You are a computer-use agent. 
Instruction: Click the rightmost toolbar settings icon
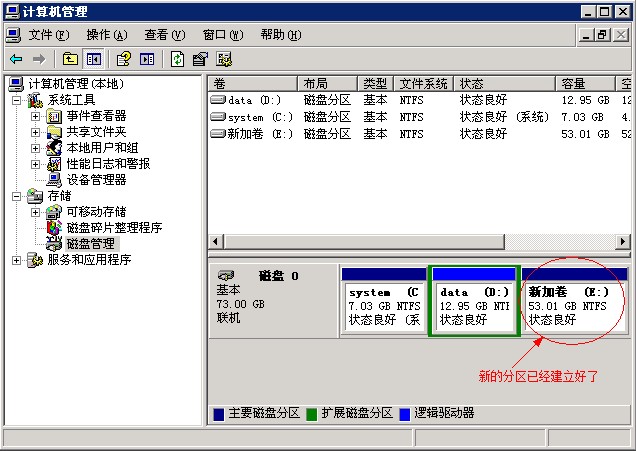tap(223, 59)
